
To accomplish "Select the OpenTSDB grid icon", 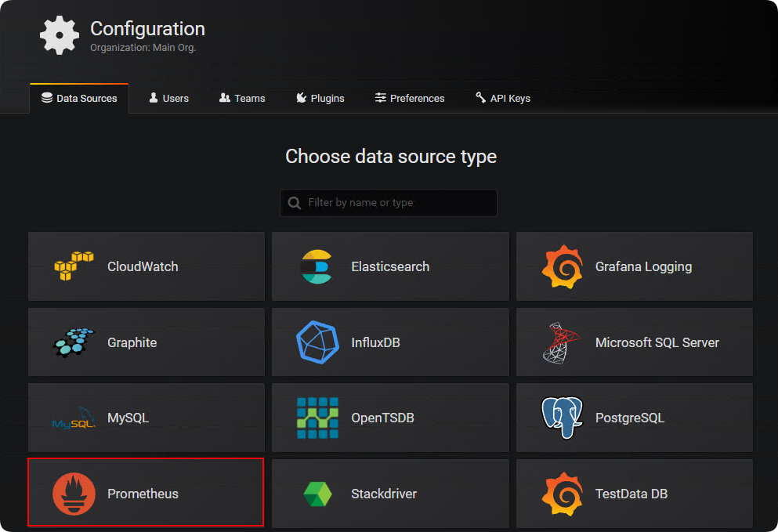I will tap(317, 418).
